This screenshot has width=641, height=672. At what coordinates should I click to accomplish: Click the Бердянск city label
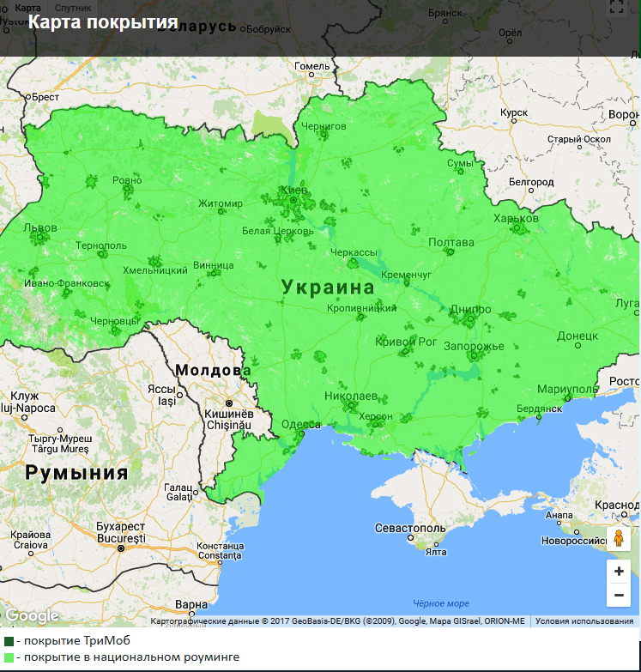click(539, 409)
